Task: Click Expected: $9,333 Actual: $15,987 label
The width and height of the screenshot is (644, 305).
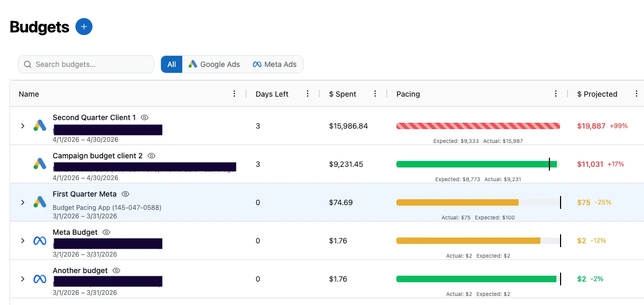Action: 478,141
